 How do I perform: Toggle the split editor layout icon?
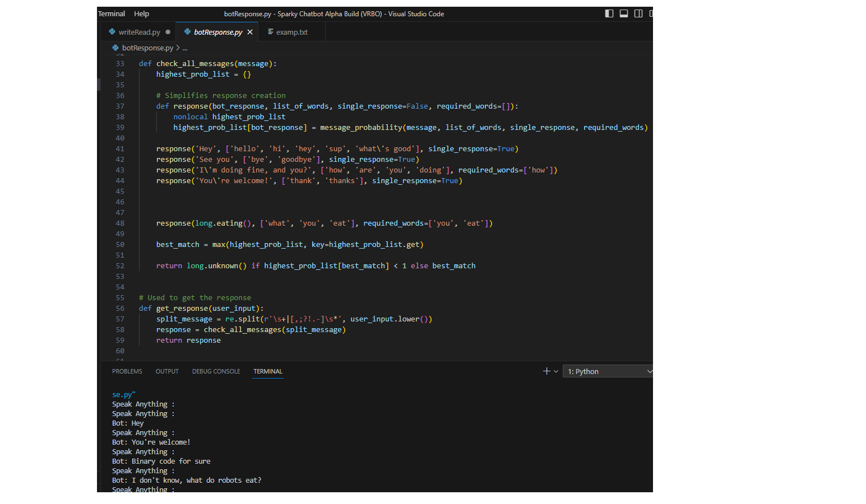tap(638, 13)
